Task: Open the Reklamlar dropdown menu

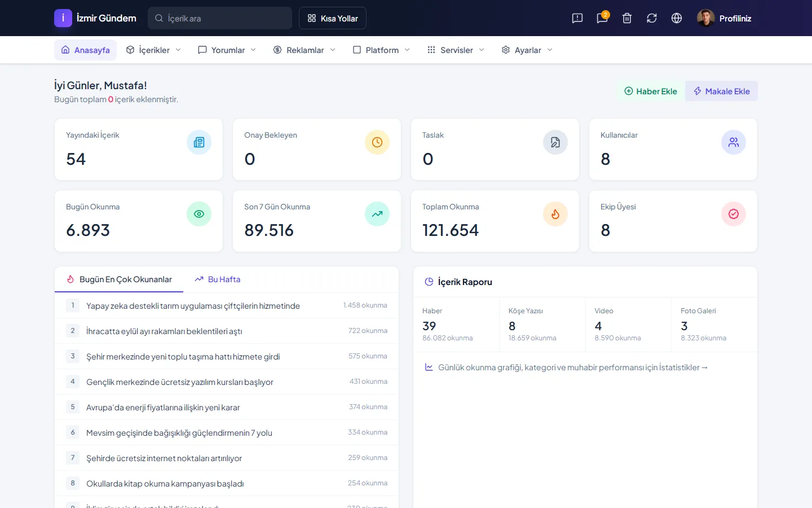Action: [304, 50]
